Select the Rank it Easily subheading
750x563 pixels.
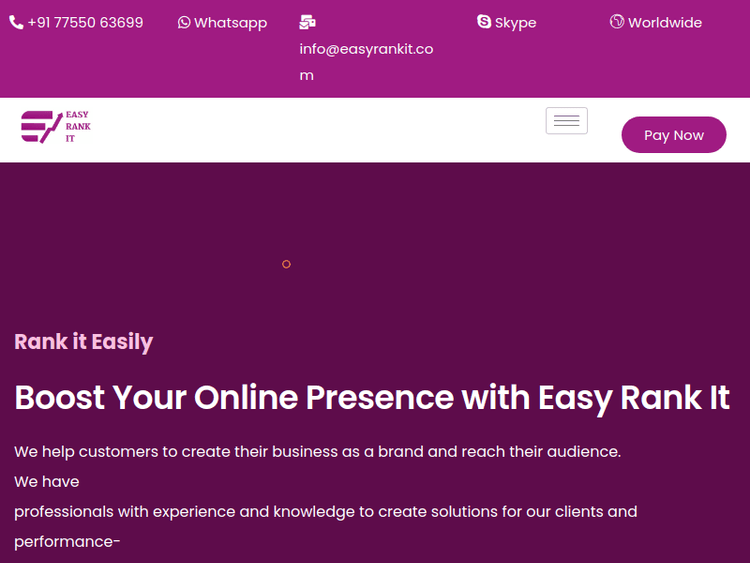tap(84, 342)
